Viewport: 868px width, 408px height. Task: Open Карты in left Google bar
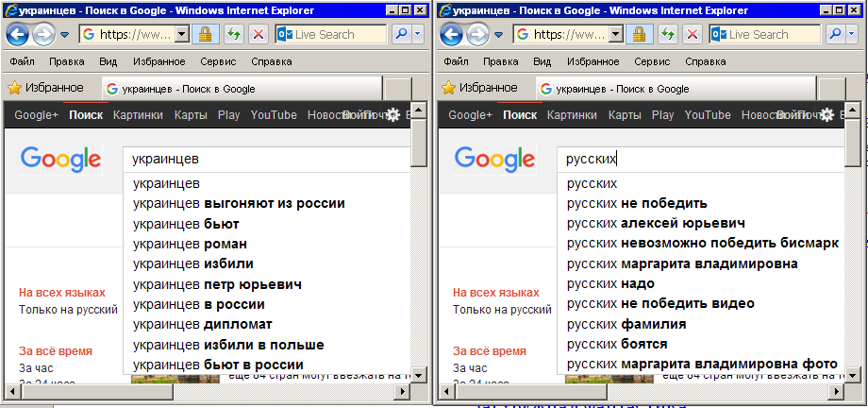point(191,115)
